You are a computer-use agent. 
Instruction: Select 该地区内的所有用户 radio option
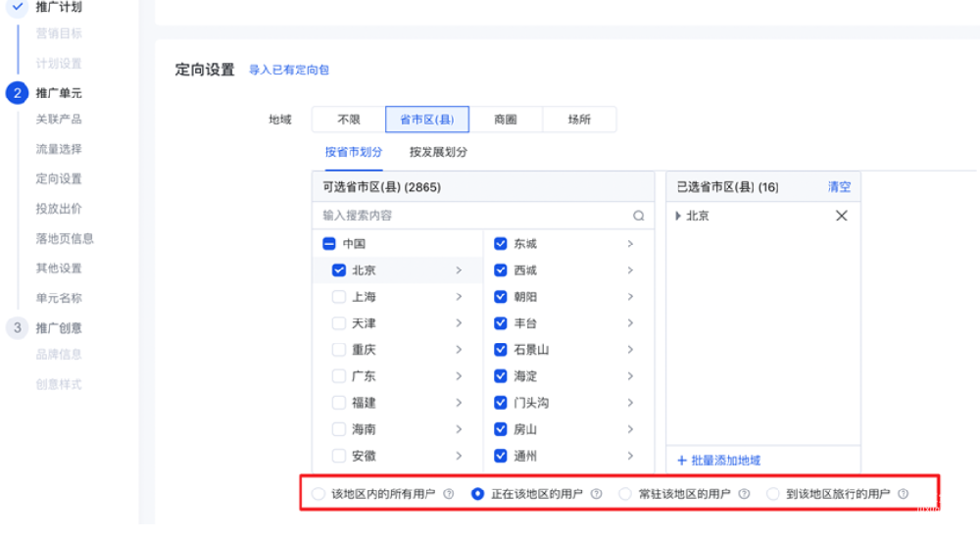pos(318,494)
